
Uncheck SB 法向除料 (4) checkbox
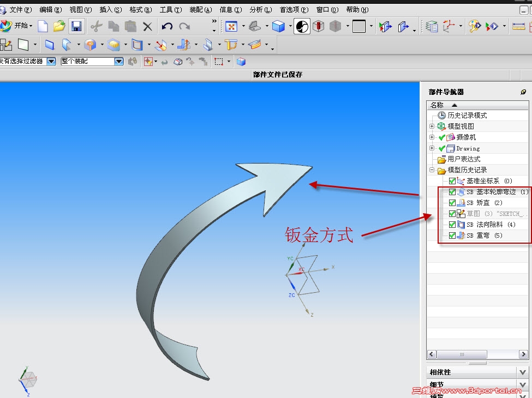452,225
